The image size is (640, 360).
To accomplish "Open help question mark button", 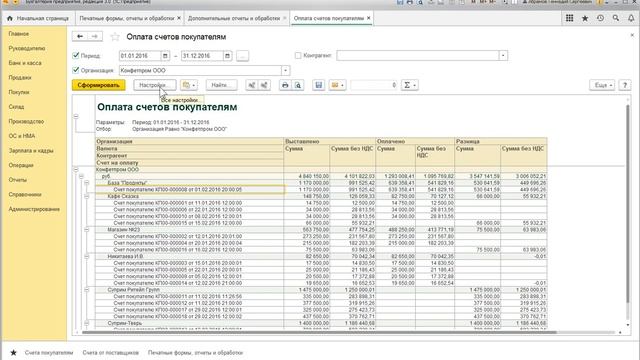I will pyautogui.click(x=624, y=85).
